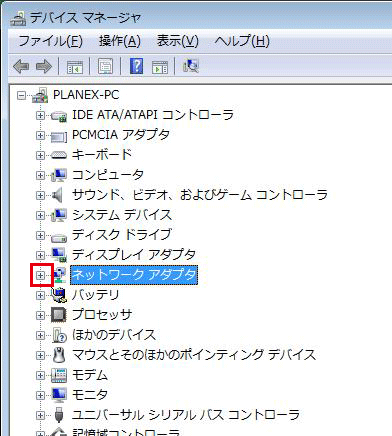Collapse the PLANEX-PC root node
The image size is (392, 436).
pyautogui.click(x=21, y=96)
